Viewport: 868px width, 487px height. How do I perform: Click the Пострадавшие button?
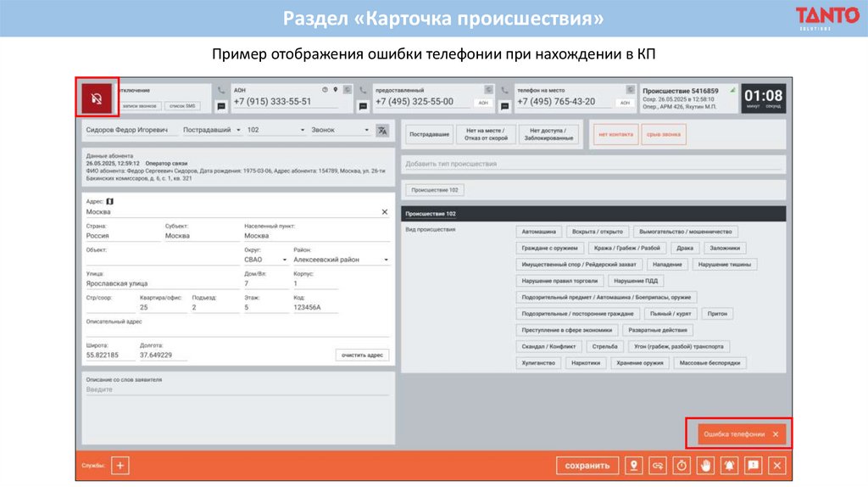coord(429,134)
